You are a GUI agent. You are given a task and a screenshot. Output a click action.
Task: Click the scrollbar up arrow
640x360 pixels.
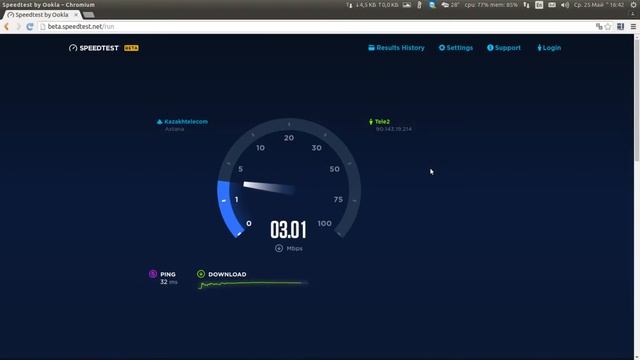[637, 37]
